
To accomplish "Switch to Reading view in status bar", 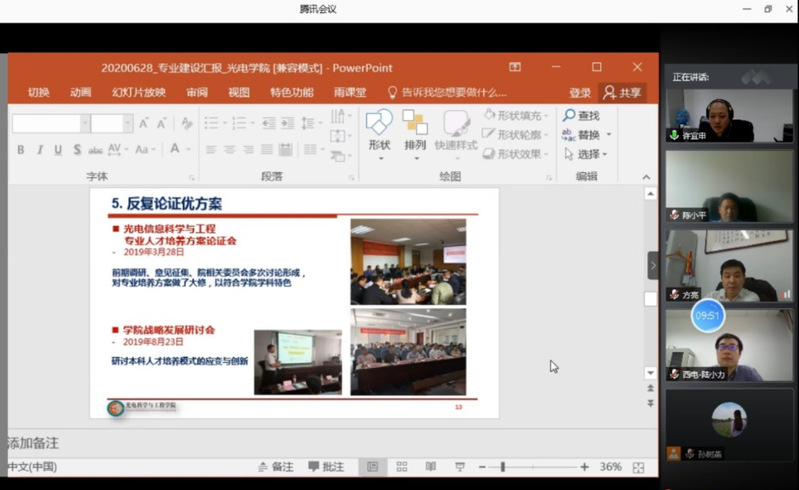I will (431, 467).
